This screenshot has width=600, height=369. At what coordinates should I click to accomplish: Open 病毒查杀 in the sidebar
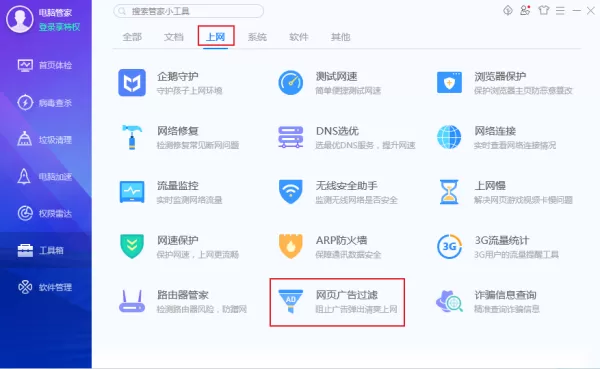45,103
